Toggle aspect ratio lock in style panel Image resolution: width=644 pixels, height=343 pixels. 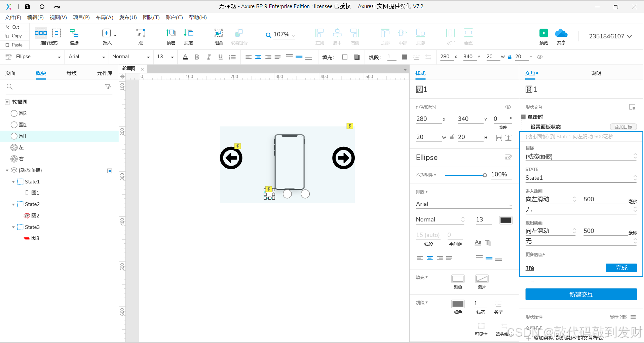pos(452,137)
